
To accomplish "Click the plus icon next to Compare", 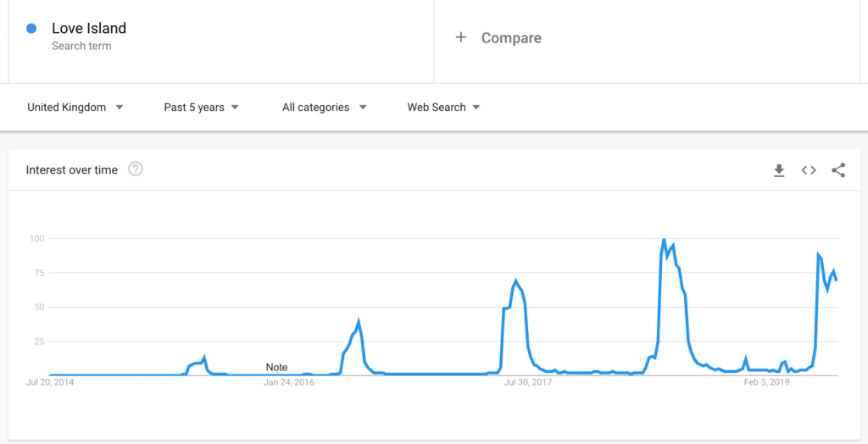I will pyautogui.click(x=460, y=37).
